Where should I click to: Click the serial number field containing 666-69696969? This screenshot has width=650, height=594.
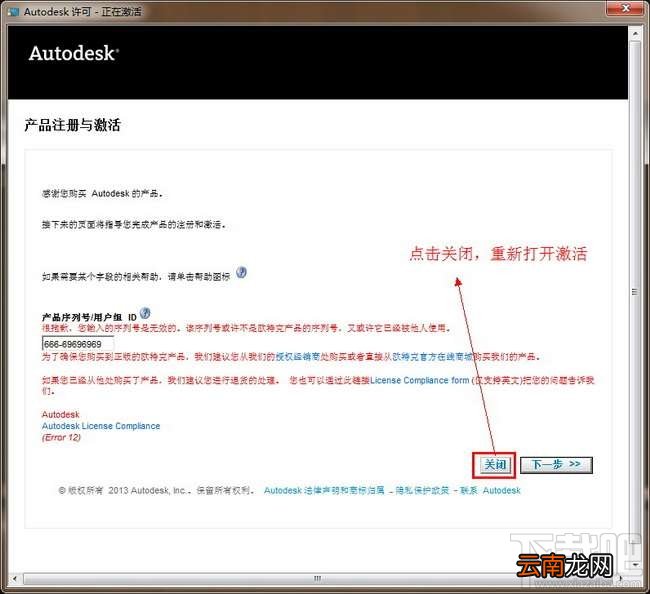pyautogui.click(x=78, y=344)
